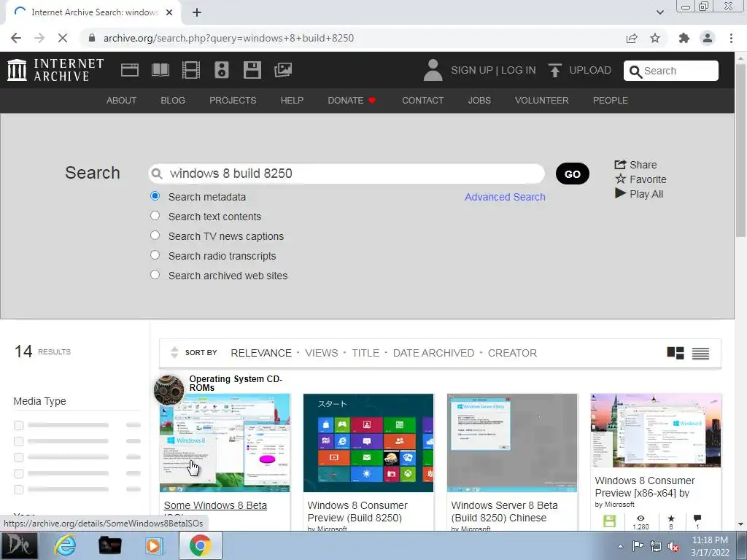The image size is (747, 560).
Task: Click the top-right Search box
Action: tap(671, 71)
